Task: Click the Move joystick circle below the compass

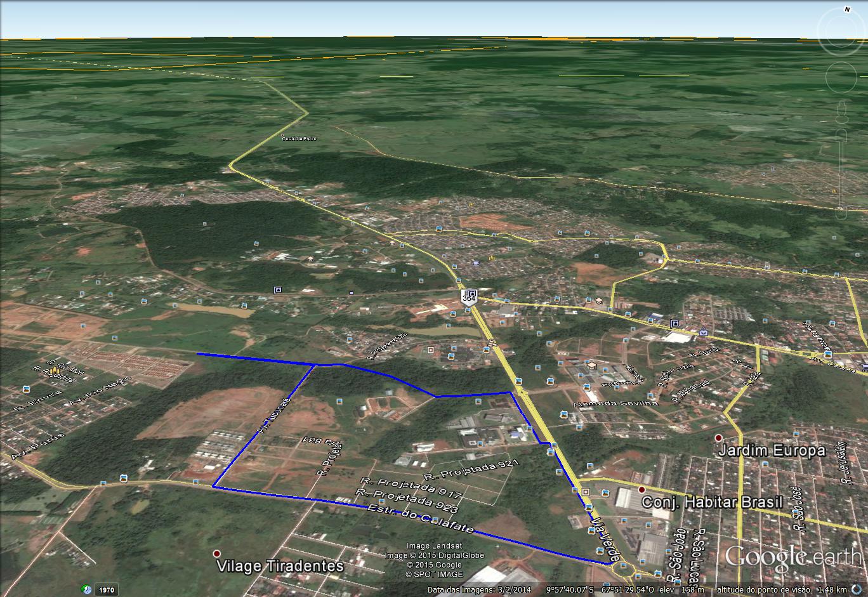Action: [842, 78]
